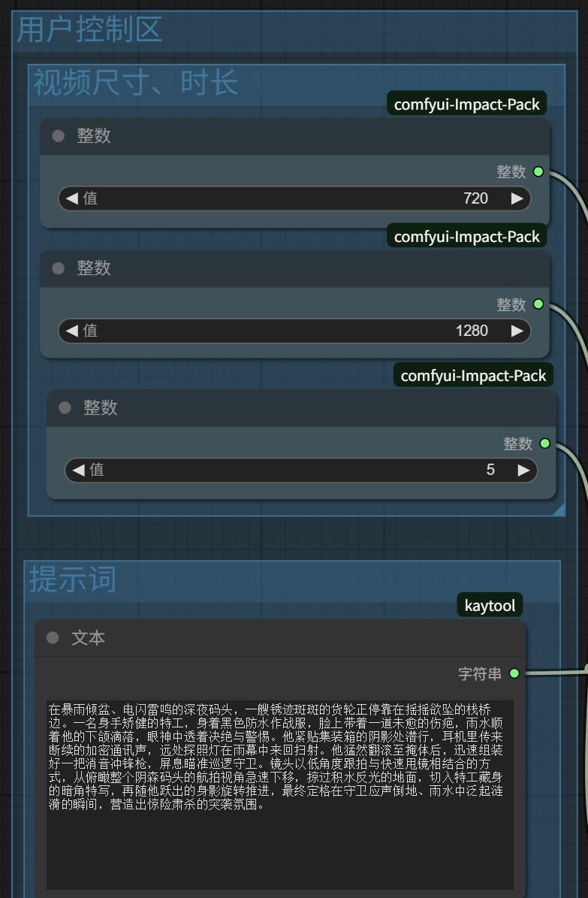This screenshot has width=588, height=898.
Task: Click the title bar of 1280 整数 node
Action: 295,268
